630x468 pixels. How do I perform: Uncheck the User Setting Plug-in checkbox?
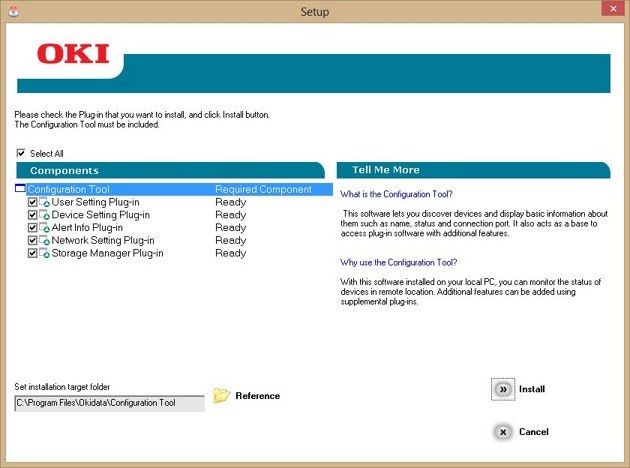pos(33,202)
